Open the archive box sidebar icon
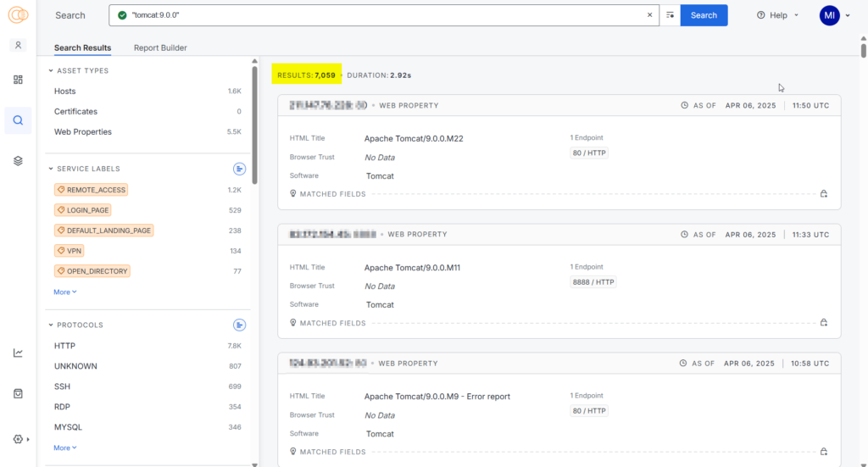 18,393
